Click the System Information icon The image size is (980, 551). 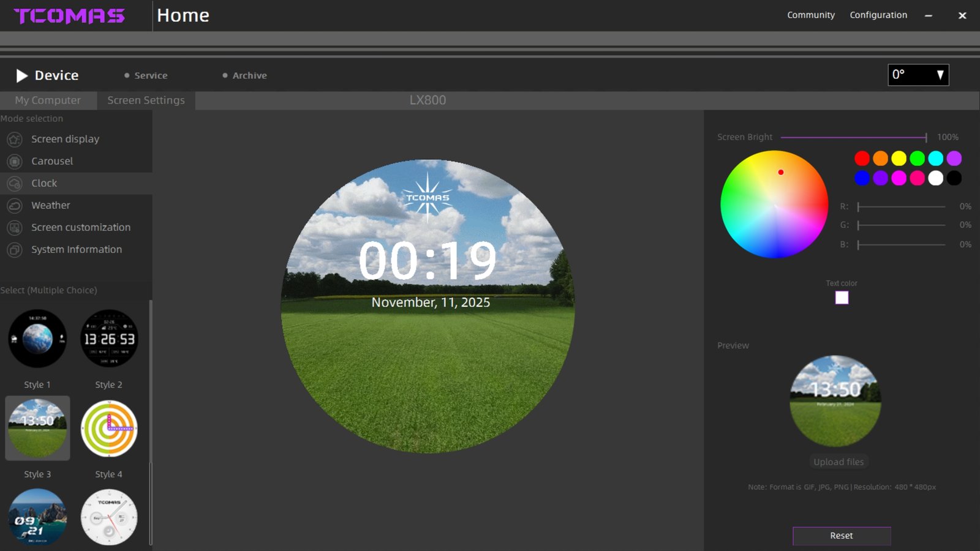pos(15,250)
